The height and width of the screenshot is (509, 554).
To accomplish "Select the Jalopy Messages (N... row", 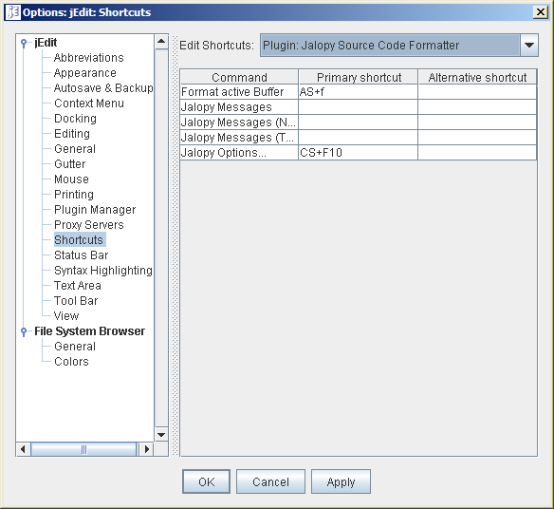I will pyautogui.click(x=239, y=122).
